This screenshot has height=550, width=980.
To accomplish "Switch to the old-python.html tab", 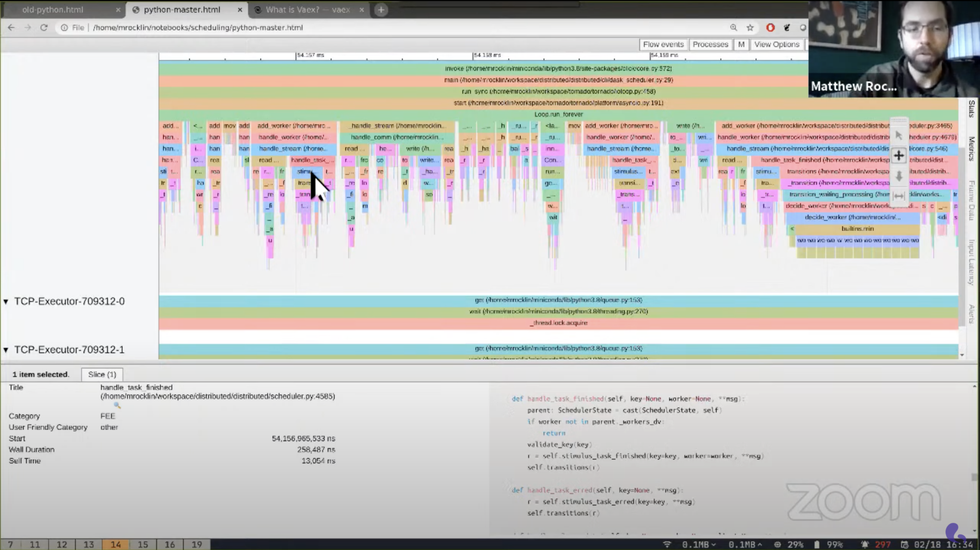I will 53,10.
